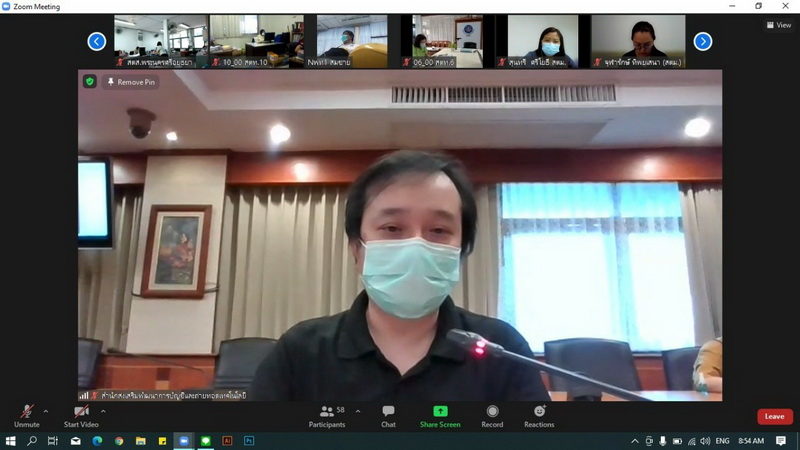Start recording with the Record button

point(492,416)
